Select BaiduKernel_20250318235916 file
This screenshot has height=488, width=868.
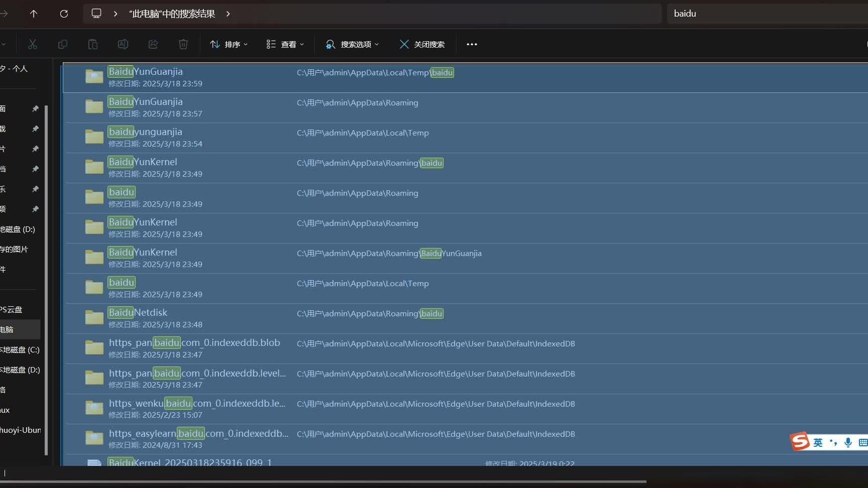point(465,461)
